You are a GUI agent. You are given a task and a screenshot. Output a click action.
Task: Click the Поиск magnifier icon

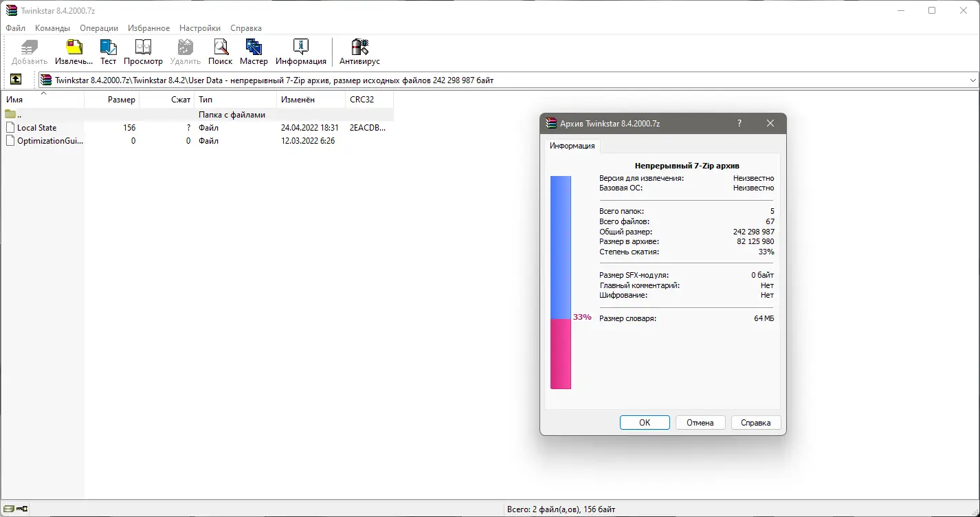[220, 48]
